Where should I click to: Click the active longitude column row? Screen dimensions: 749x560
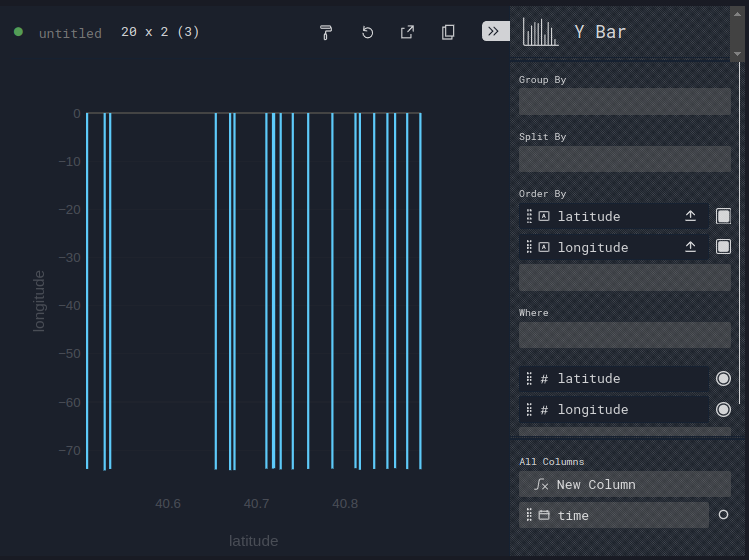pyautogui.click(x=614, y=409)
